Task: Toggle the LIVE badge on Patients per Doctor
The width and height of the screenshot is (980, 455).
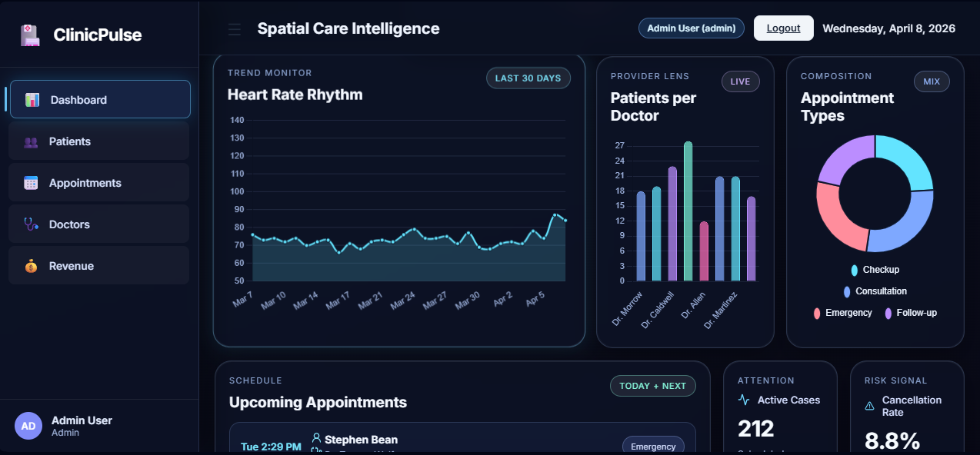Action: point(740,81)
